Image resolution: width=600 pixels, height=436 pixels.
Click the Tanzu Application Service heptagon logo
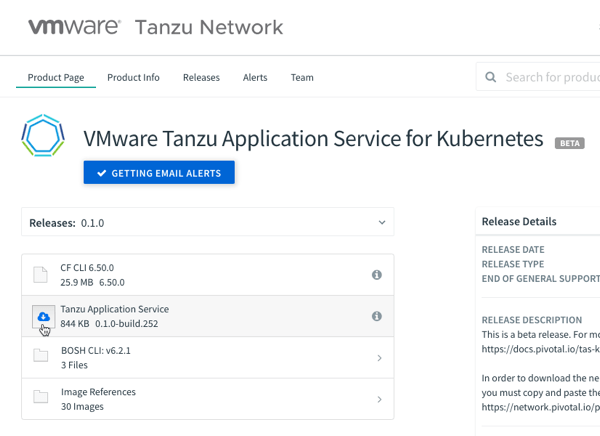43,136
